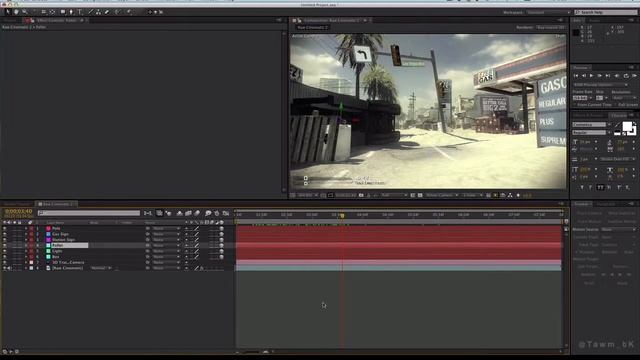
Task: Click the text fill color swatch
Action: pyautogui.click(x=627, y=127)
